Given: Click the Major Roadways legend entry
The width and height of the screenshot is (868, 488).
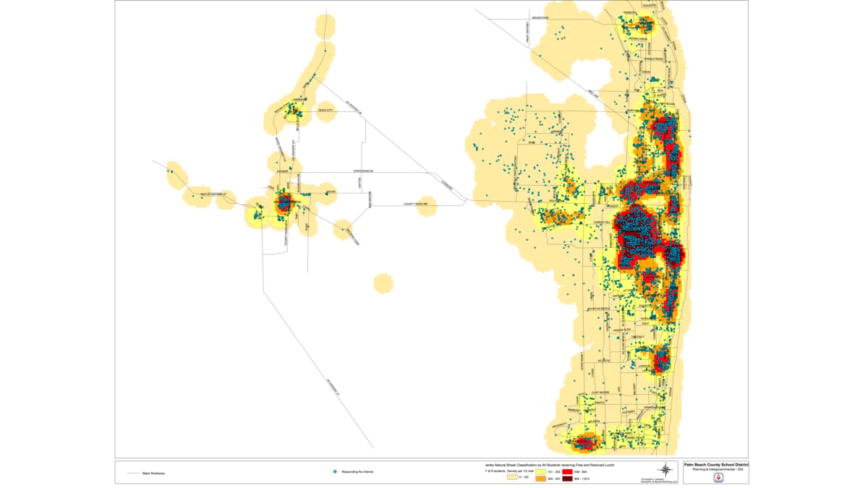Looking at the screenshot, I should click(x=145, y=473).
